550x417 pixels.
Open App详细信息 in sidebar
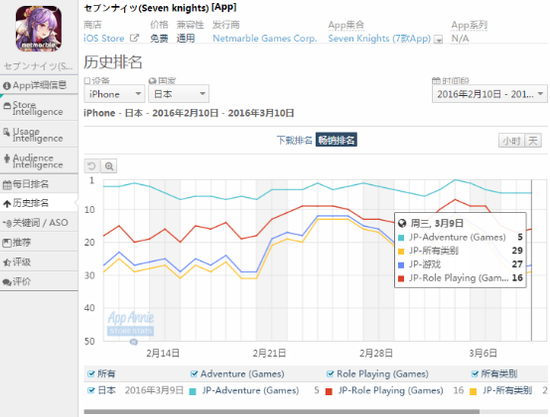point(39,85)
